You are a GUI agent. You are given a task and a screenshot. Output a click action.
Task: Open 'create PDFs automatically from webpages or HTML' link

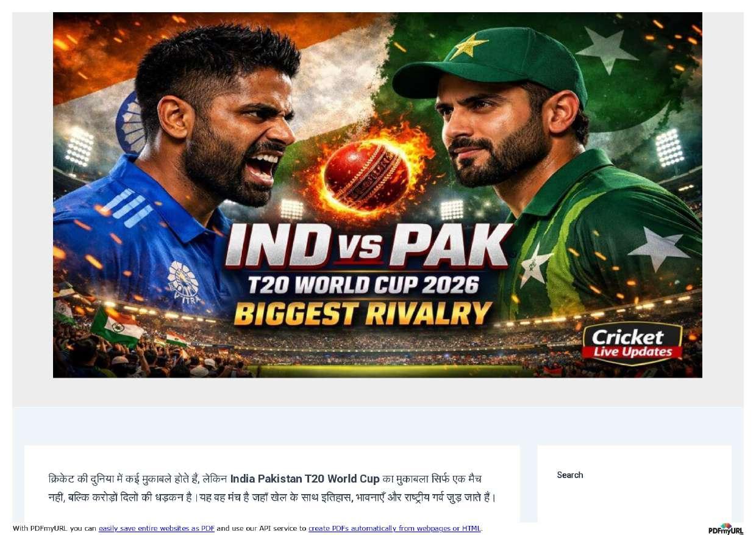[x=394, y=528]
